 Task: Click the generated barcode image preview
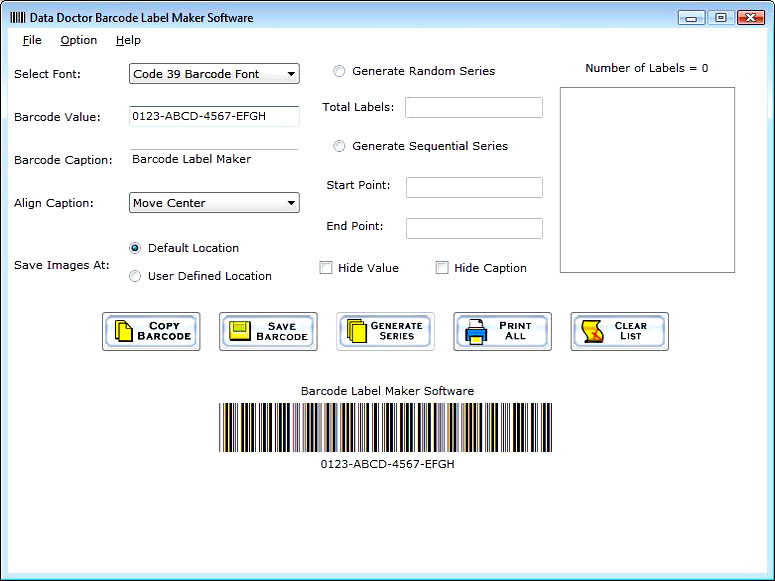click(386, 427)
